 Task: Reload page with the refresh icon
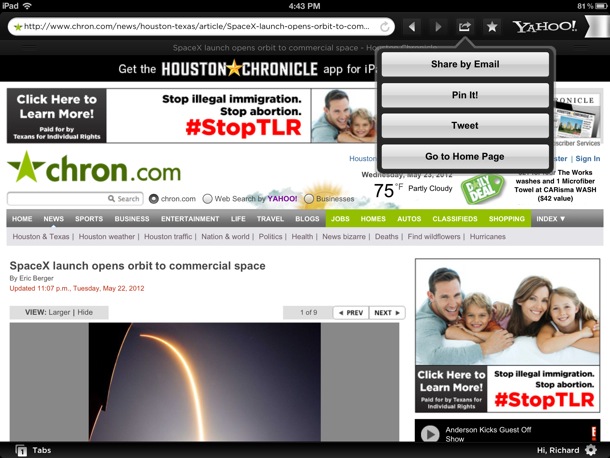point(384,26)
